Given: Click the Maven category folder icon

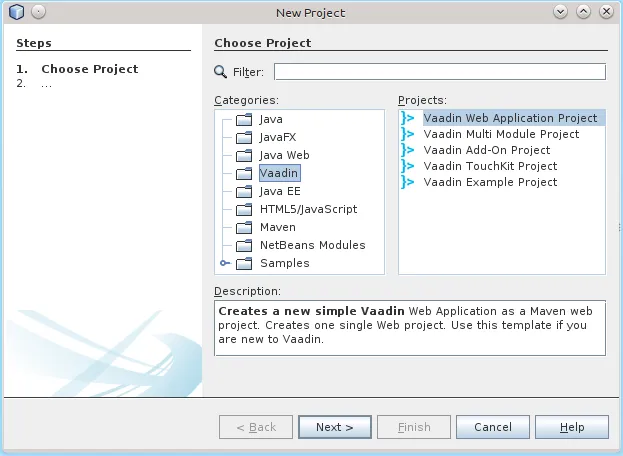Looking at the screenshot, I should click(x=244, y=227).
